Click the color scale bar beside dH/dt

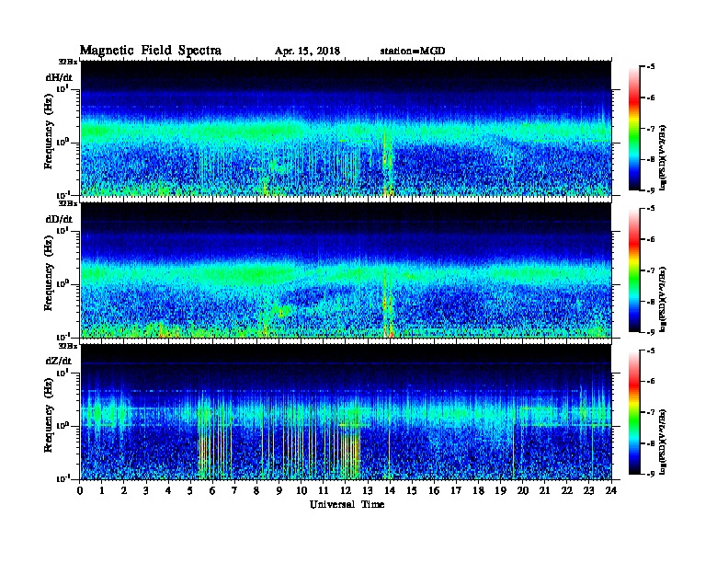coord(634,128)
